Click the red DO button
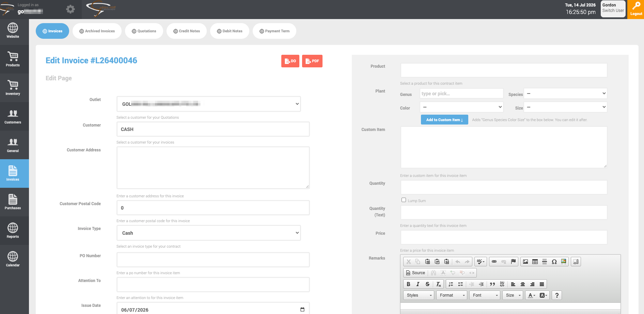Viewport: 644px width, 314px height. (290, 61)
